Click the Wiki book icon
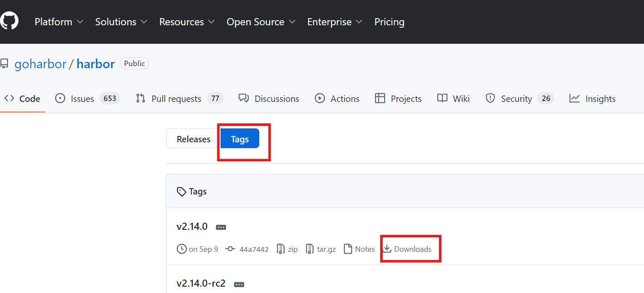 coord(442,99)
